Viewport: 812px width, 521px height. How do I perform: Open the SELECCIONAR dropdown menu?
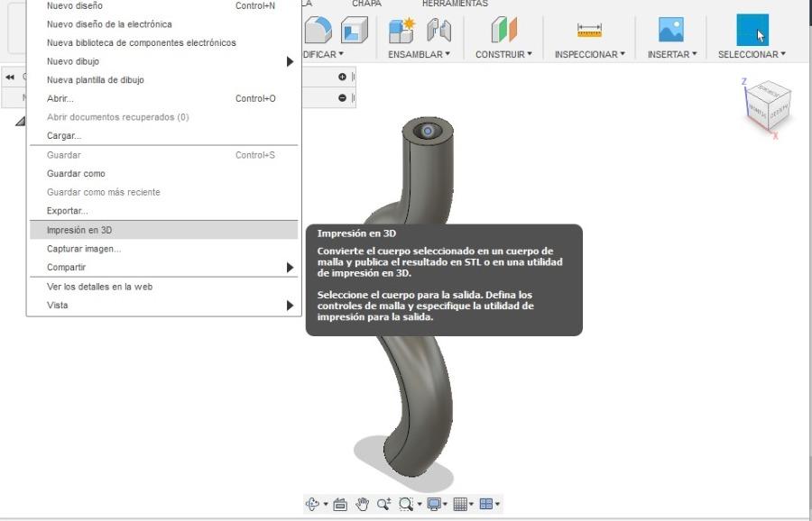point(752,54)
